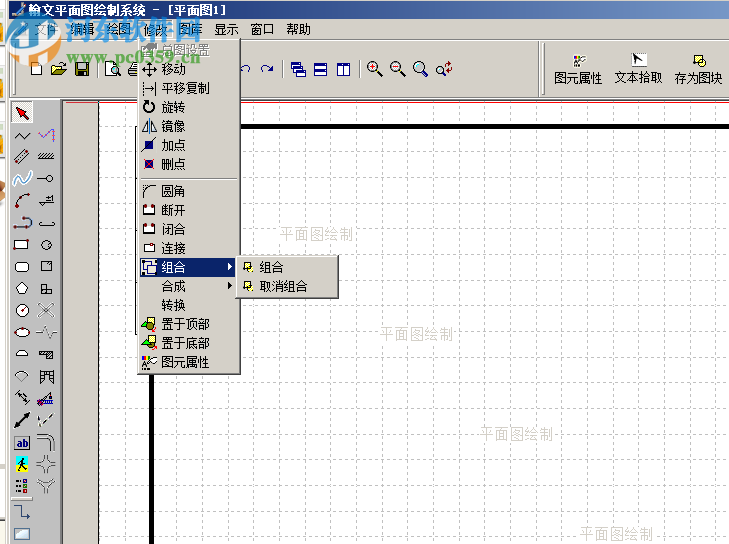Click 组合 in the submenu
The height and width of the screenshot is (544, 729).
tap(287, 267)
